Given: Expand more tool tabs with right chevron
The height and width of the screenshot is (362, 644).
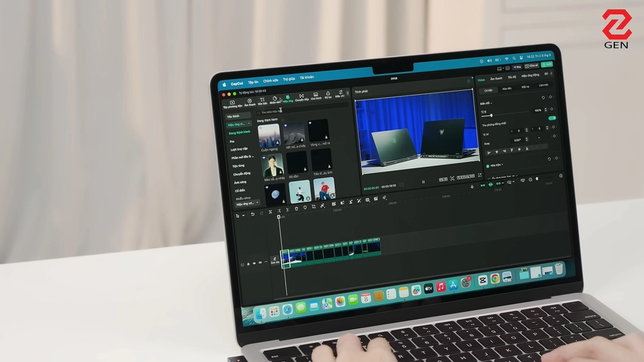Looking at the screenshot, I should [x=348, y=93].
